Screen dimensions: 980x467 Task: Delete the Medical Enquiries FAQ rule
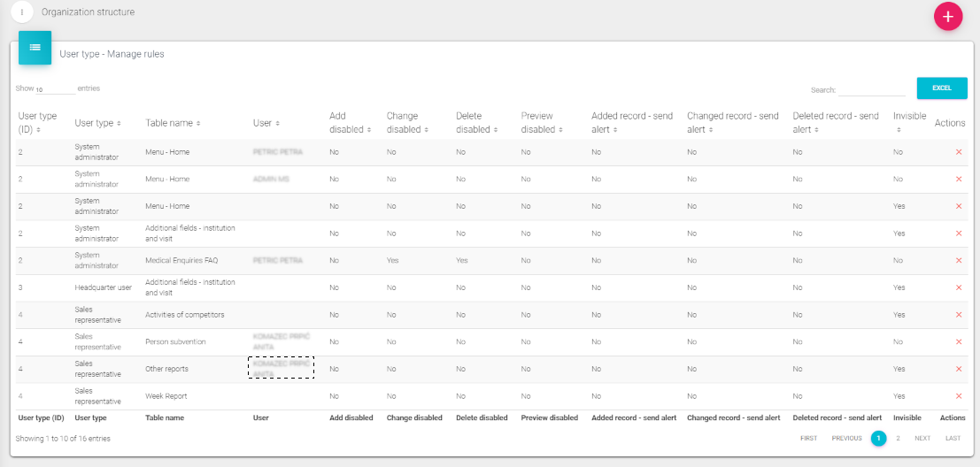click(958, 261)
